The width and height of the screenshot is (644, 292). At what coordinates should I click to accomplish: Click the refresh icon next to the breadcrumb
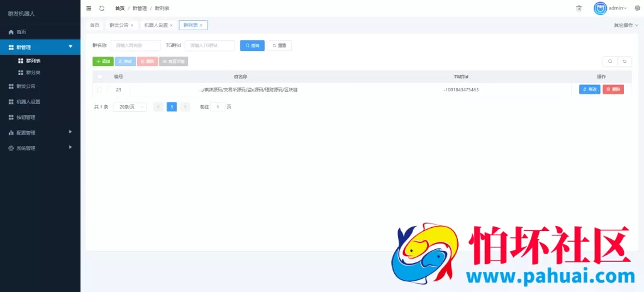tap(102, 8)
